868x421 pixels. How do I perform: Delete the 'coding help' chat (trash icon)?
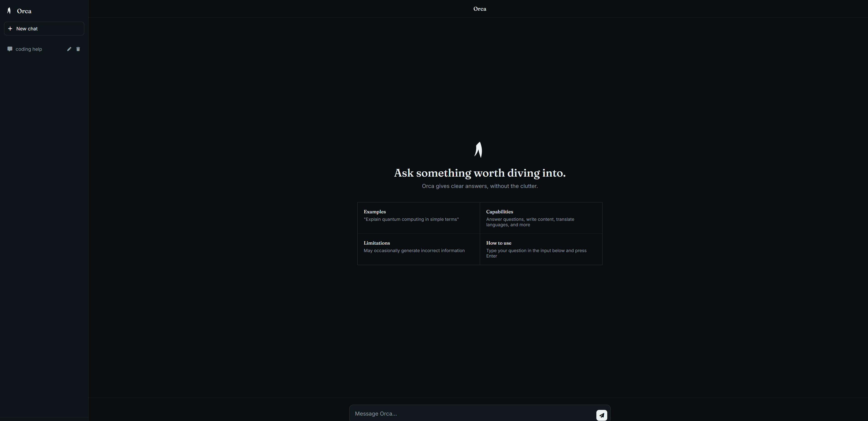point(78,49)
